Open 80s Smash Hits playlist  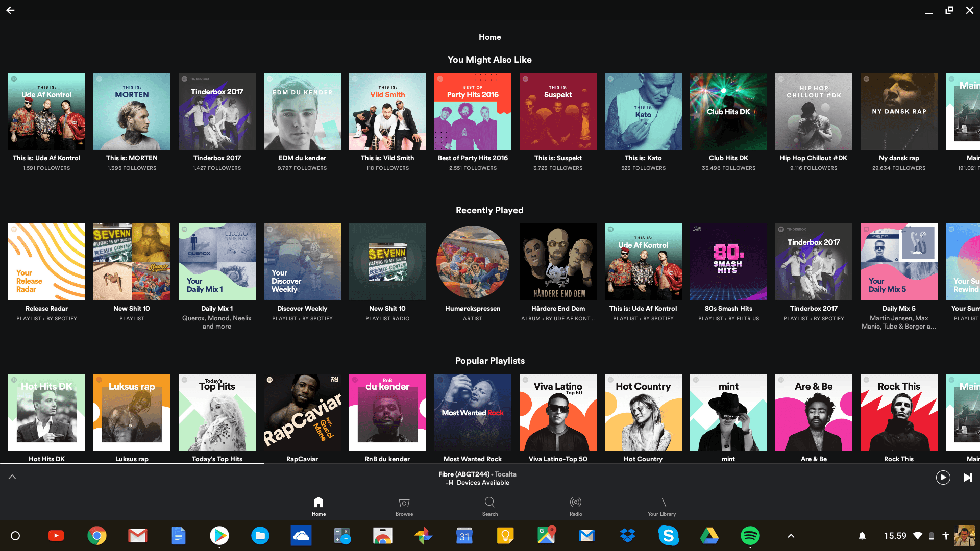click(728, 262)
